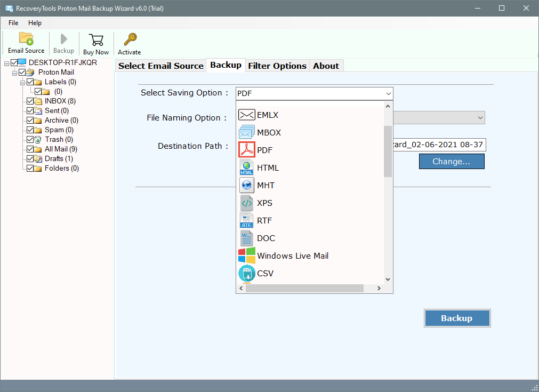Click the Activate key icon
The width and height of the screenshot is (539, 392).
pos(130,39)
